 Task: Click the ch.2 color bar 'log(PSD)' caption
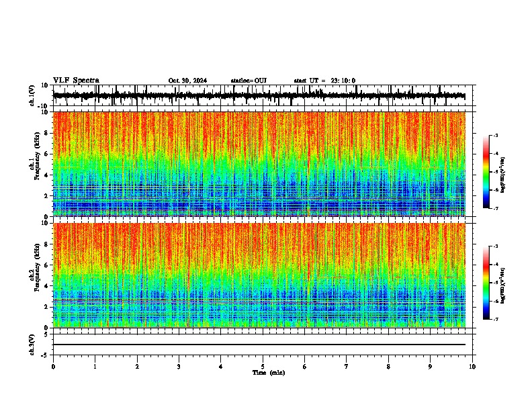tap(502, 285)
